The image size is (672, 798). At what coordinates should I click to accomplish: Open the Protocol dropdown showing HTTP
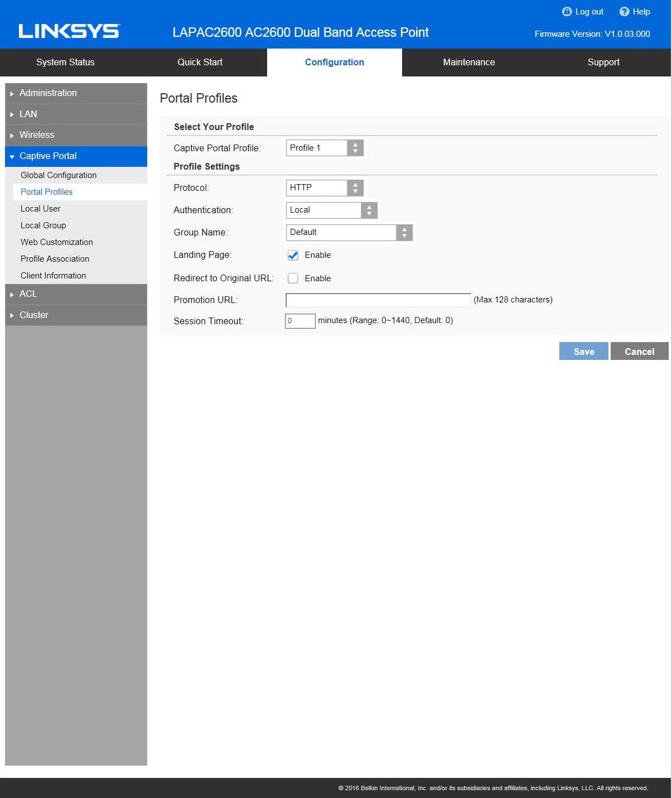[x=325, y=188]
